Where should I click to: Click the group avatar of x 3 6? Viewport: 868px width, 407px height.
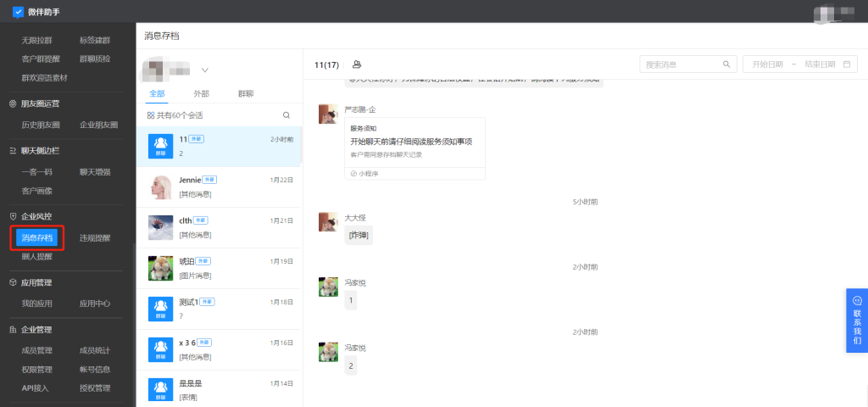161,349
